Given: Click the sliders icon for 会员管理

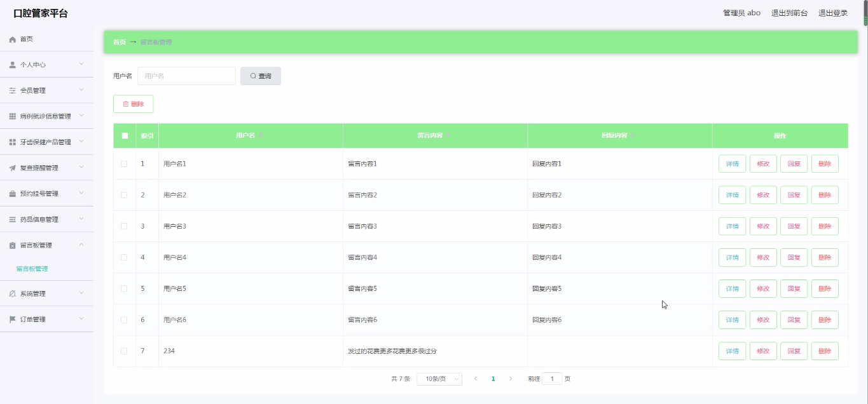Looking at the screenshot, I should [12, 91].
